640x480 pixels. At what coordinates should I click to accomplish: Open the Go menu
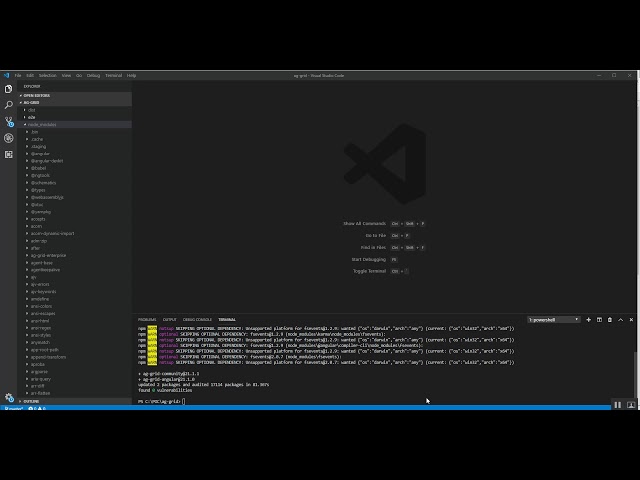[x=79, y=76]
